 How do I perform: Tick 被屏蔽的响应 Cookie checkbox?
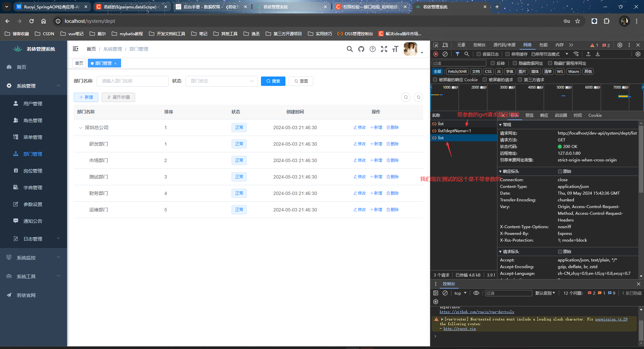tap(435, 80)
